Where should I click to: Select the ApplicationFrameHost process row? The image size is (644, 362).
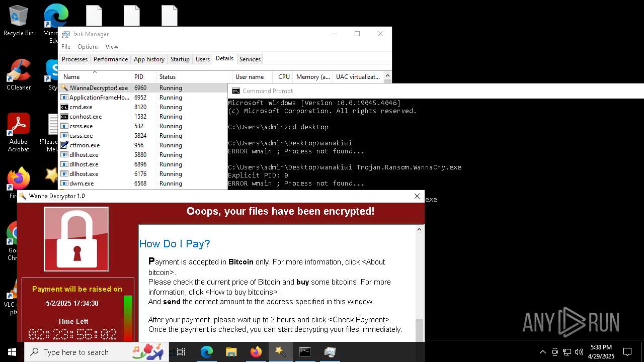click(143, 98)
